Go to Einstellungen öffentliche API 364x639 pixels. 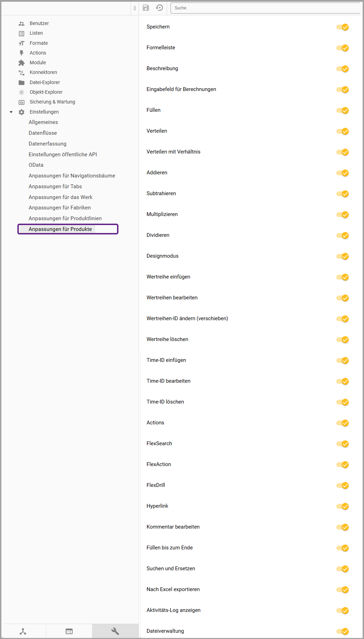pyautogui.click(x=63, y=155)
